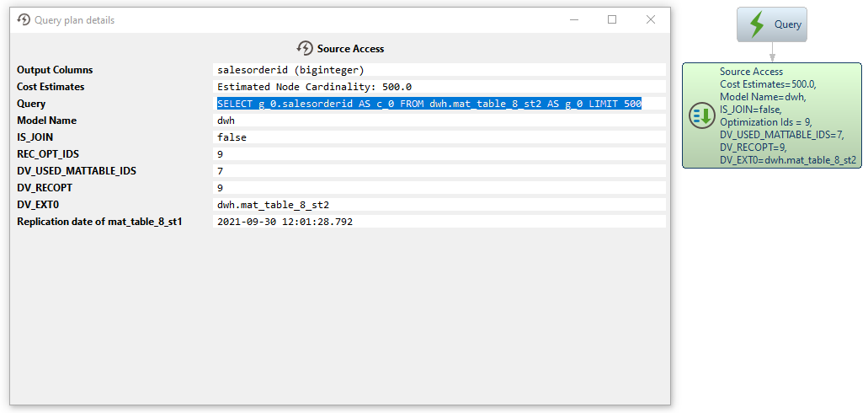
Task: Click the IS_JOIN false value field
Action: [439, 137]
